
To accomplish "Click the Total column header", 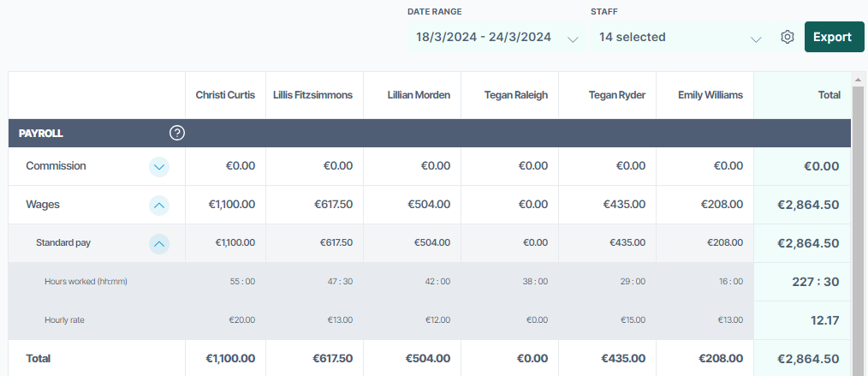I will (829, 95).
